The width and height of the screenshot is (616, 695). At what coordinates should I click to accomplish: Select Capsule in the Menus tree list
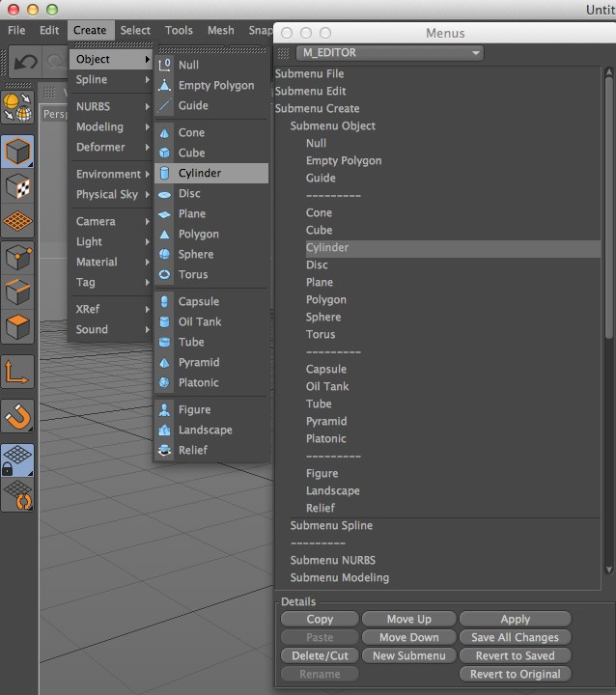tap(325, 369)
